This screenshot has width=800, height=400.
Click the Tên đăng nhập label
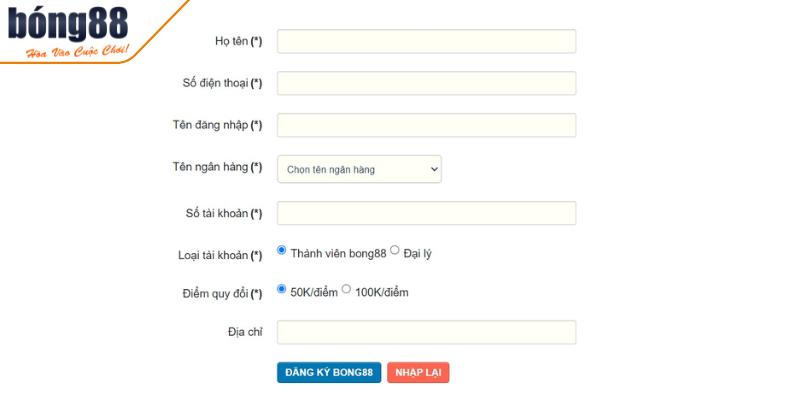pyautogui.click(x=217, y=125)
